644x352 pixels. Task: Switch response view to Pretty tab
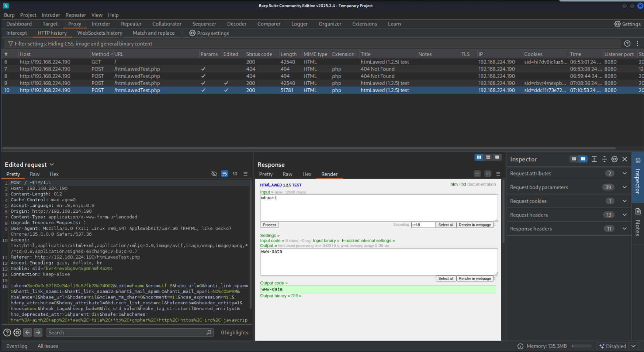coord(266,174)
